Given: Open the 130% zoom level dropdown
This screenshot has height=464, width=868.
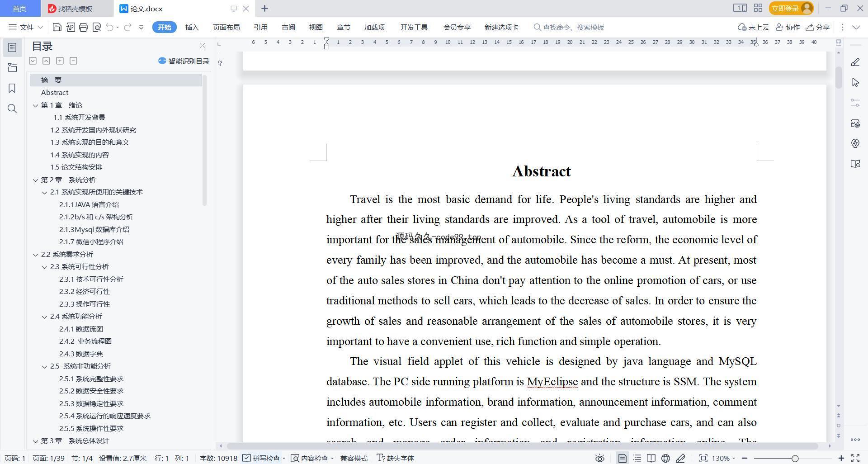Looking at the screenshot, I should [x=723, y=458].
